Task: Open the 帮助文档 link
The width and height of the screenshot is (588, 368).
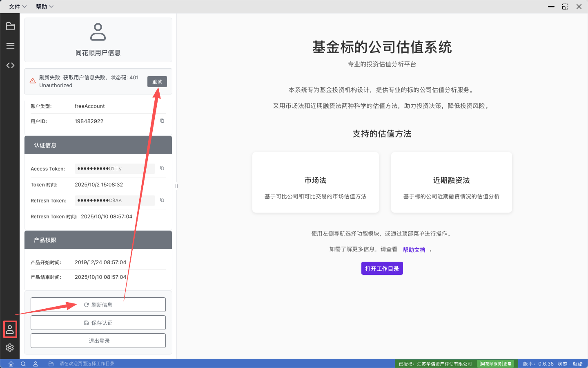Action: (414, 250)
